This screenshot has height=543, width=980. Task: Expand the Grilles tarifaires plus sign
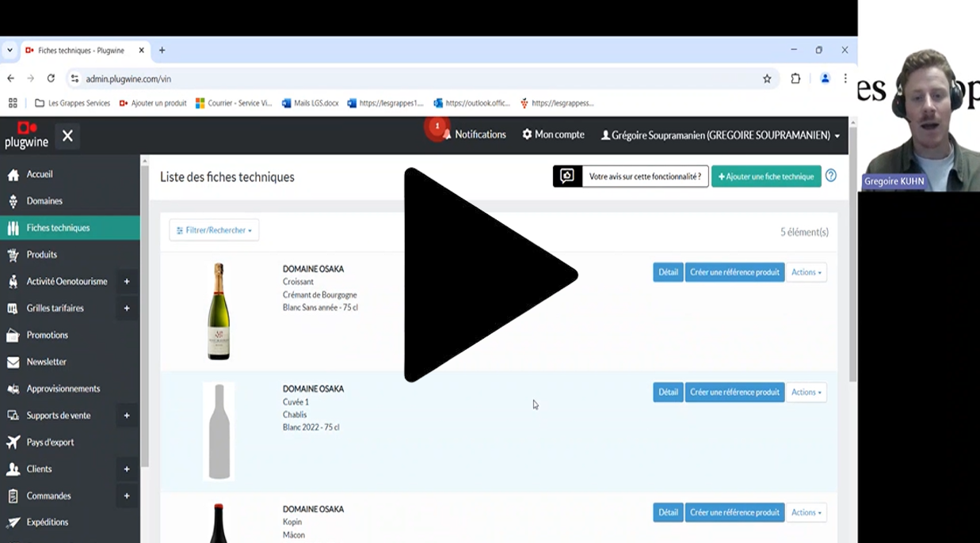tap(127, 309)
